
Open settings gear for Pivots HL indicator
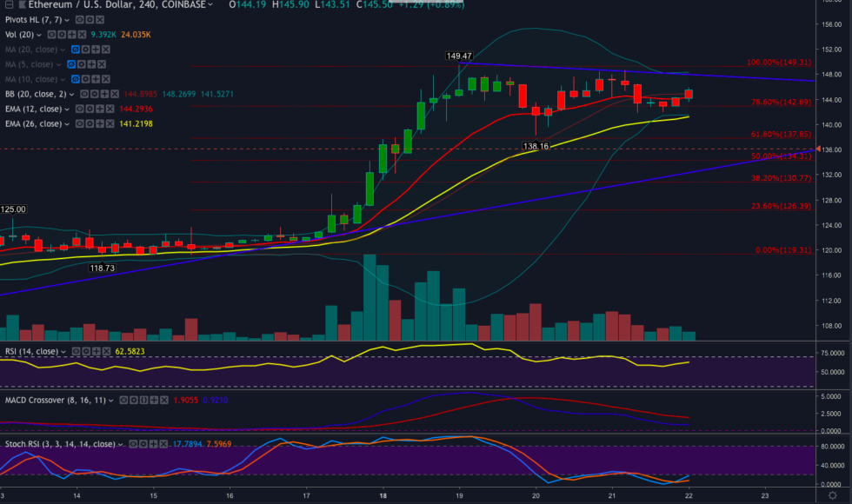pyautogui.click(x=90, y=21)
